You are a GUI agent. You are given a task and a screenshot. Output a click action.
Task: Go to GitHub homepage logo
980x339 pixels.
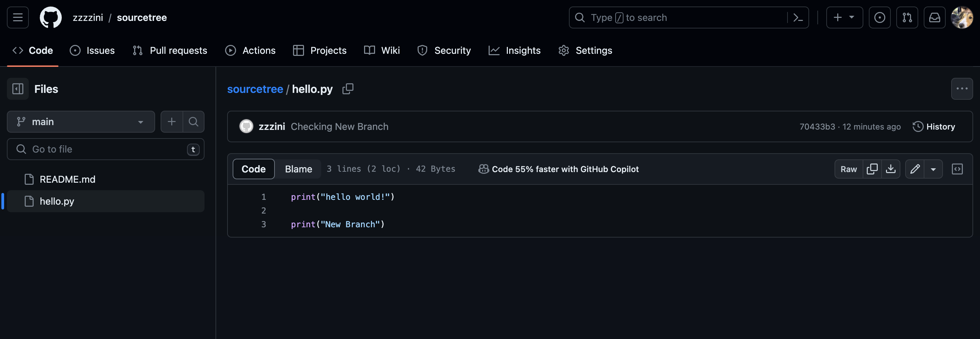(50, 17)
